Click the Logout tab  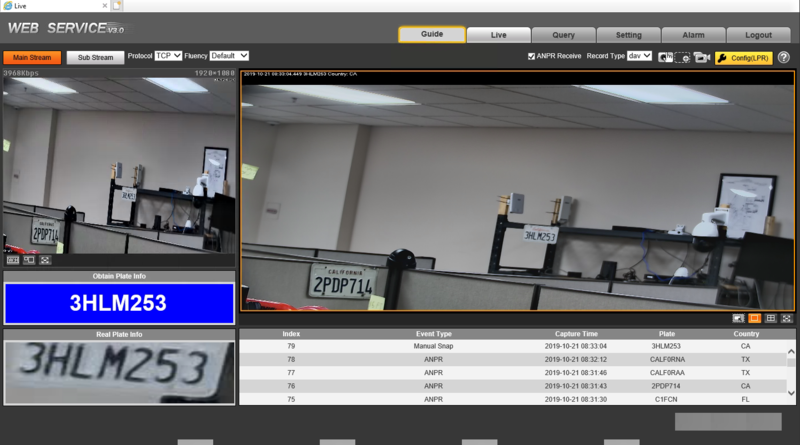(758, 35)
